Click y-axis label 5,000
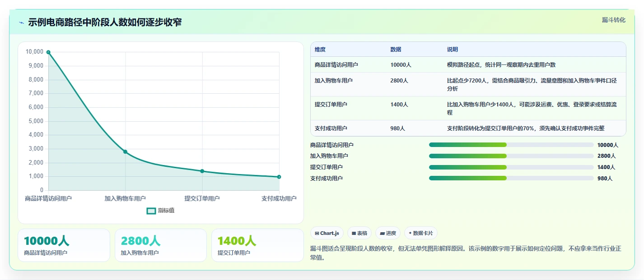Screen dimensions: 644x280 (36, 121)
